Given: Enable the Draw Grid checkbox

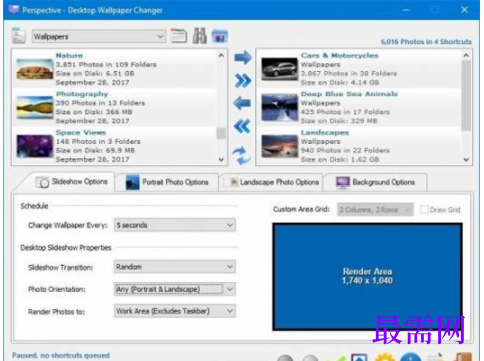Looking at the screenshot, I should [x=424, y=210].
